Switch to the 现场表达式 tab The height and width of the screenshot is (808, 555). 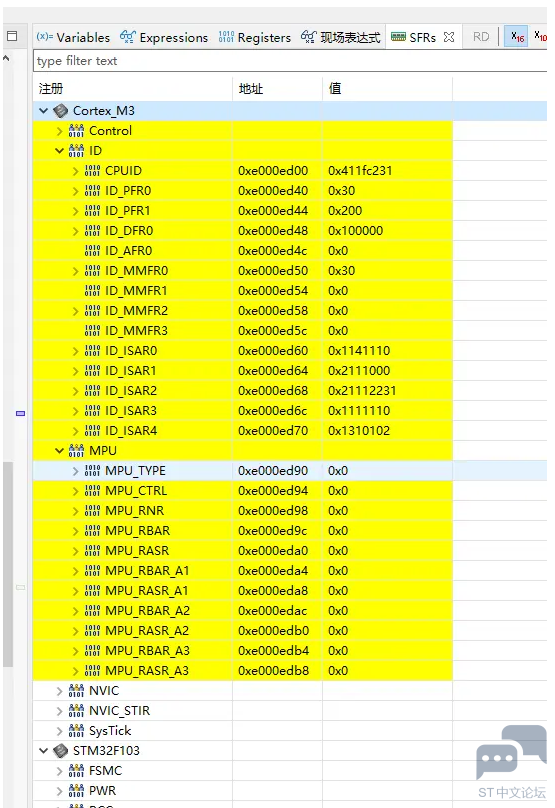341,37
